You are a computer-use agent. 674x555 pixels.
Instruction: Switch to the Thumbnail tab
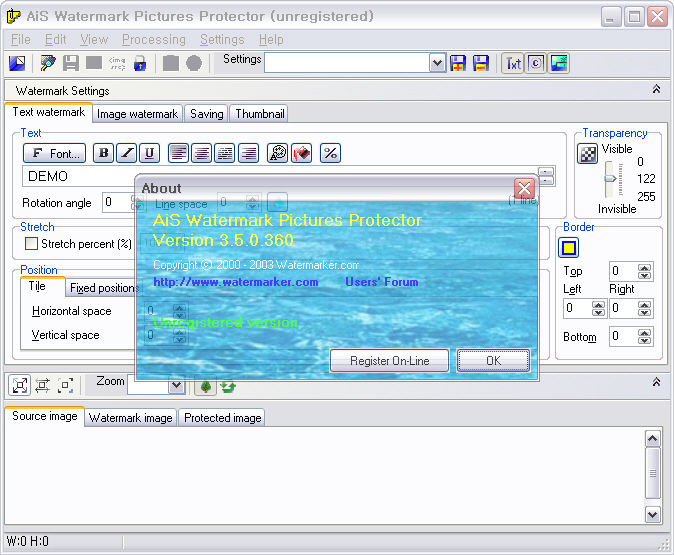point(260,114)
